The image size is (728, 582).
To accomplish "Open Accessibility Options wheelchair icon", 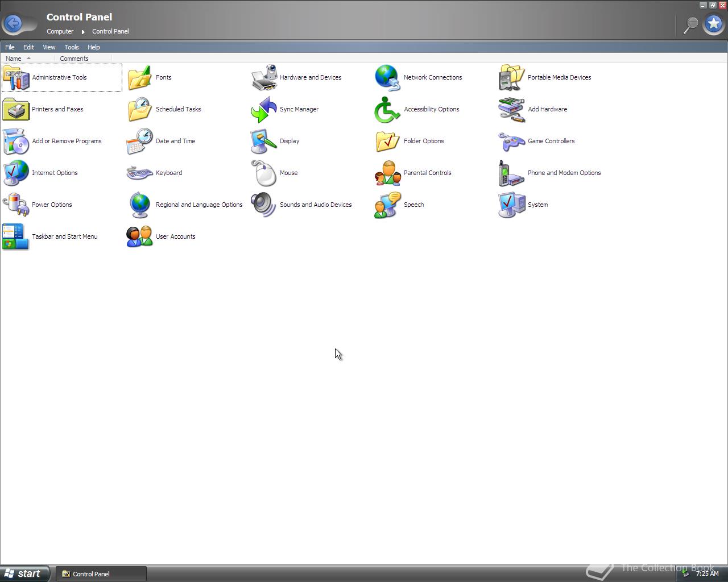I will (388, 109).
